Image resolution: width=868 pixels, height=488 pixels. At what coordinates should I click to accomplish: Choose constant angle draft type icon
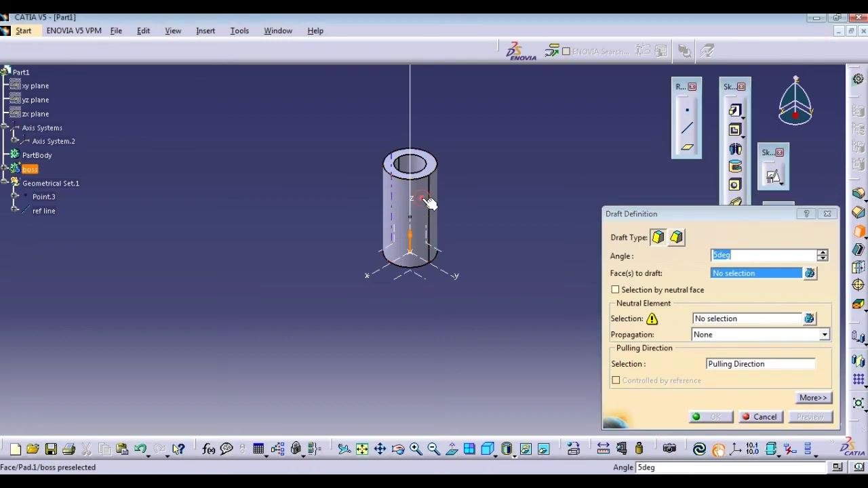tap(658, 237)
